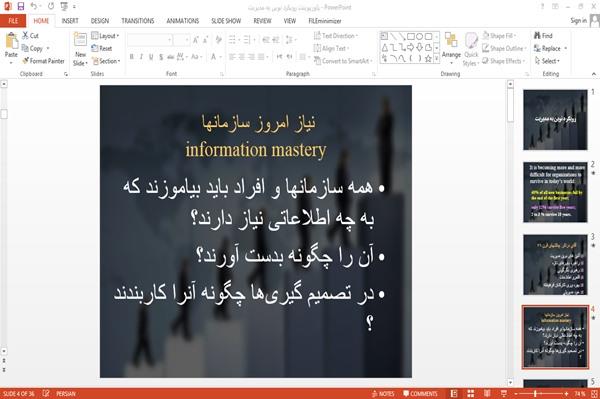600x399 pixels.
Task: Select slide 3 thumbnail
Action: (x=555, y=265)
